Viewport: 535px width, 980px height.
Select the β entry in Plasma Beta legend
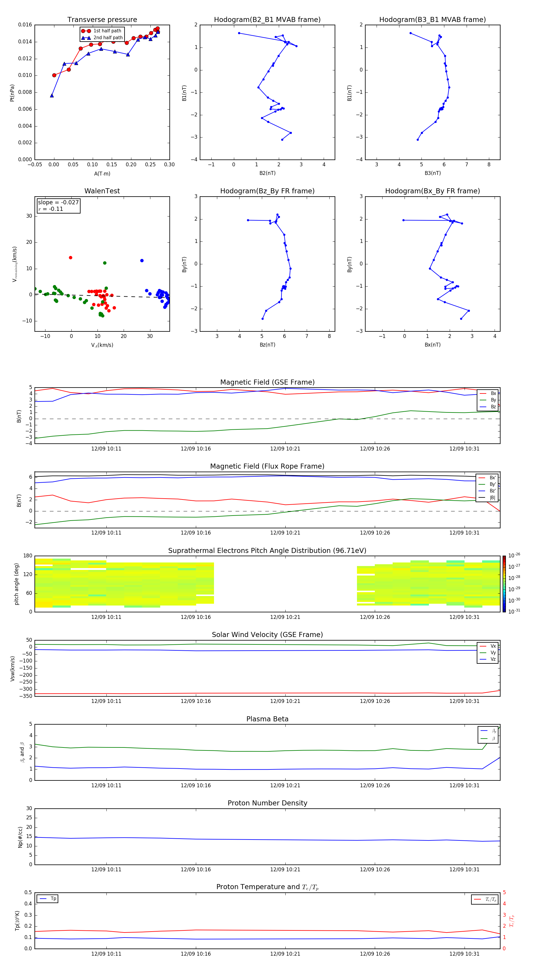coord(488,739)
